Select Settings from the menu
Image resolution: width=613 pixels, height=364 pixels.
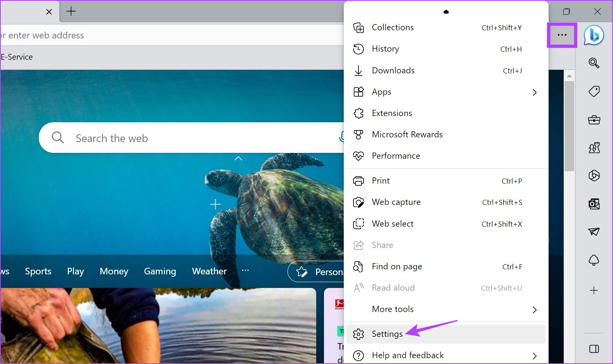(x=387, y=334)
